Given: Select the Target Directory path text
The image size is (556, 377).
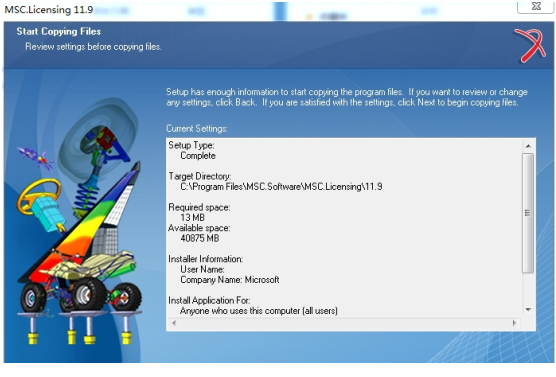Looking at the screenshot, I should pyautogui.click(x=281, y=187).
